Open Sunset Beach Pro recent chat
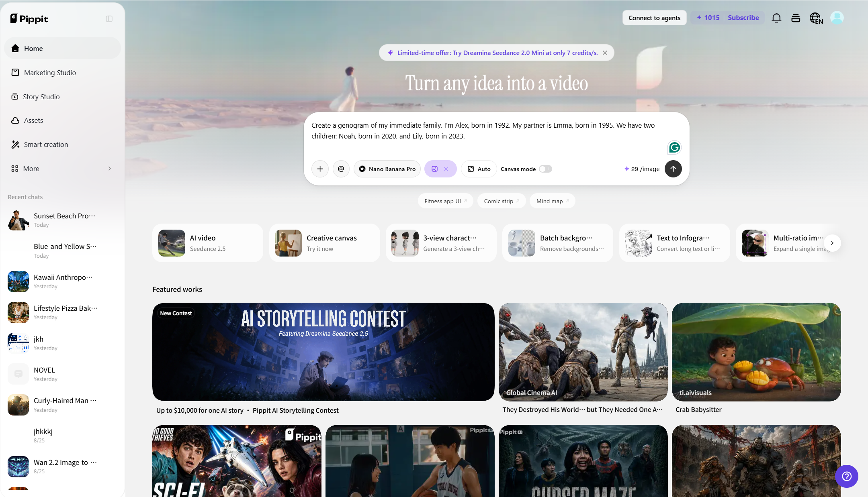The height and width of the screenshot is (497, 868). tap(62, 220)
